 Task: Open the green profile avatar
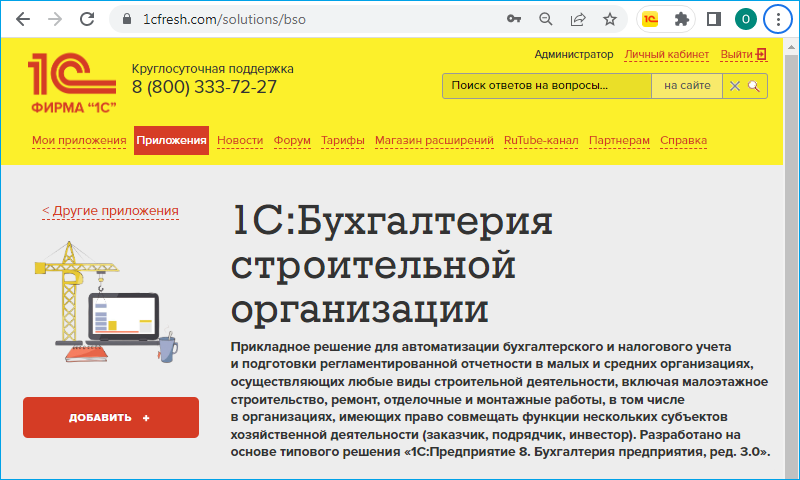point(745,19)
